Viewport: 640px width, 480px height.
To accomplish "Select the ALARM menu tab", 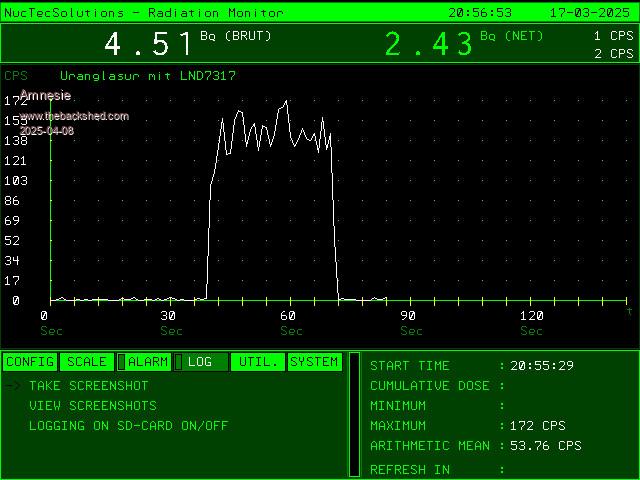I will 144,362.
